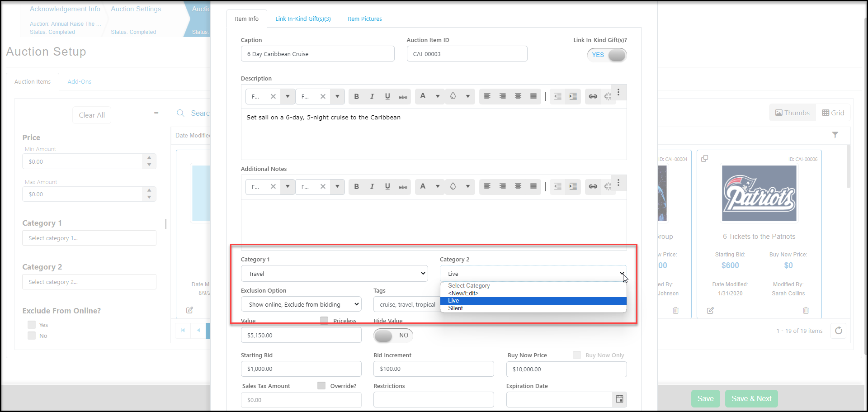The height and width of the screenshot is (412, 868).
Task: Click into the Starting Bid field
Action: (301, 369)
